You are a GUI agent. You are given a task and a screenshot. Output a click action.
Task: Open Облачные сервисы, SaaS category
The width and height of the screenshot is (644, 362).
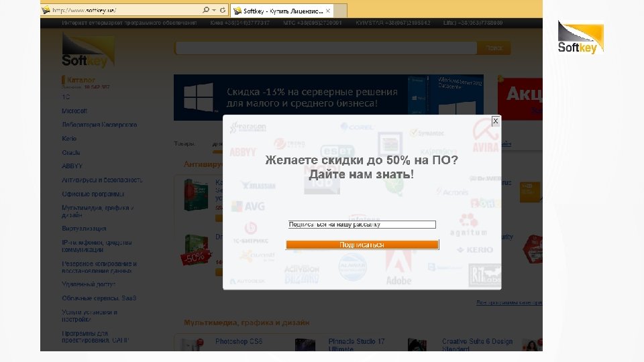[99, 298]
